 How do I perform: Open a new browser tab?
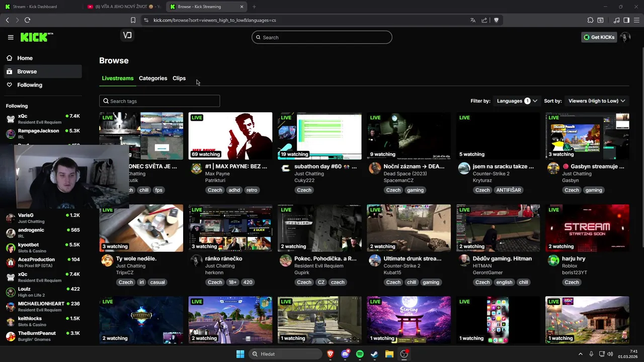[254, 7]
